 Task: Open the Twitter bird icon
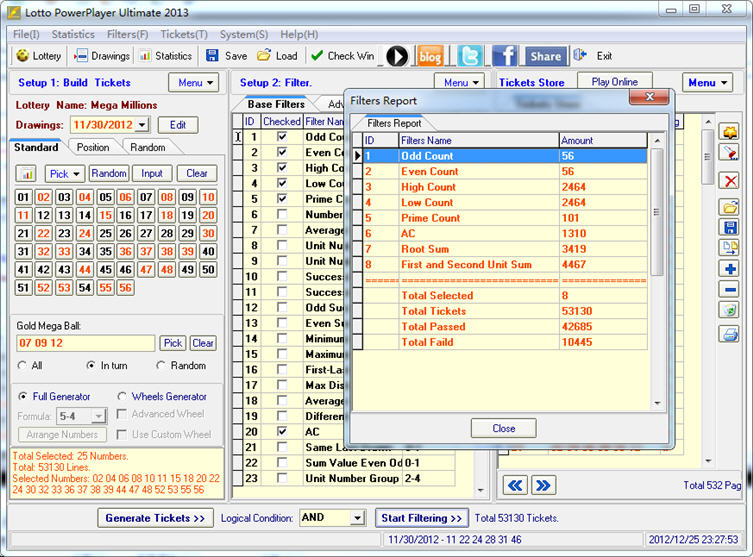pos(470,56)
